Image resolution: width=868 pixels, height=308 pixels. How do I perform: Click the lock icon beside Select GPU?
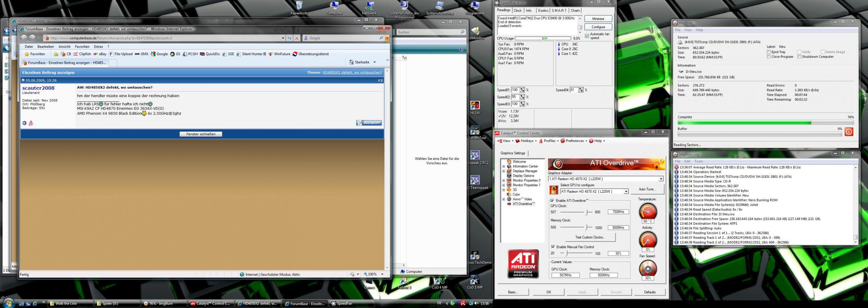click(x=553, y=190)
